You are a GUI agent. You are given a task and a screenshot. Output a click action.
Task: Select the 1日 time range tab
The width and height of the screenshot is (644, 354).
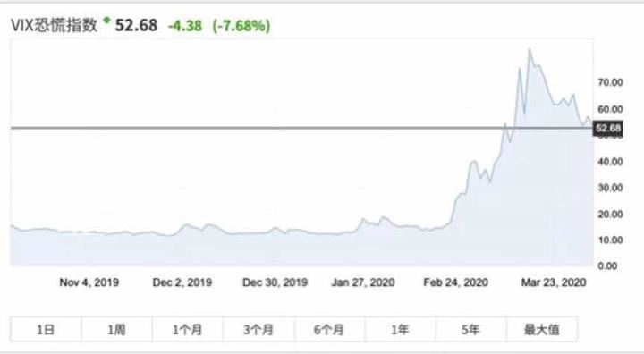click(x=46, y=329)
